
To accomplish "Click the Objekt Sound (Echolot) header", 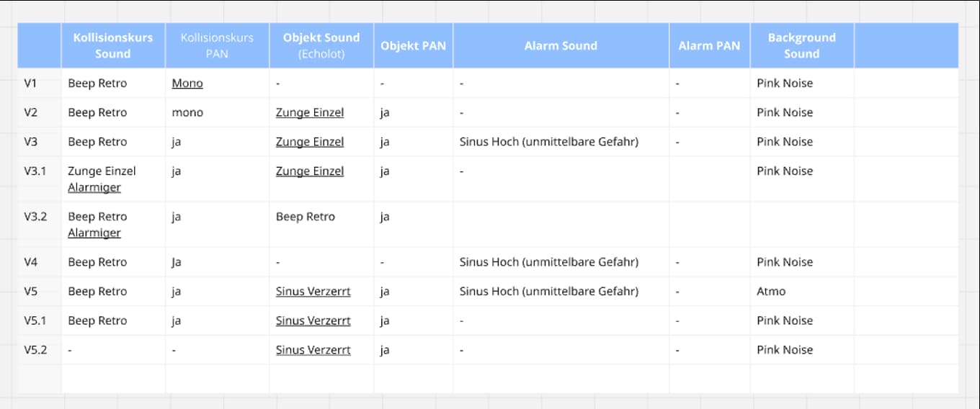I will click(x=321, y=45).
